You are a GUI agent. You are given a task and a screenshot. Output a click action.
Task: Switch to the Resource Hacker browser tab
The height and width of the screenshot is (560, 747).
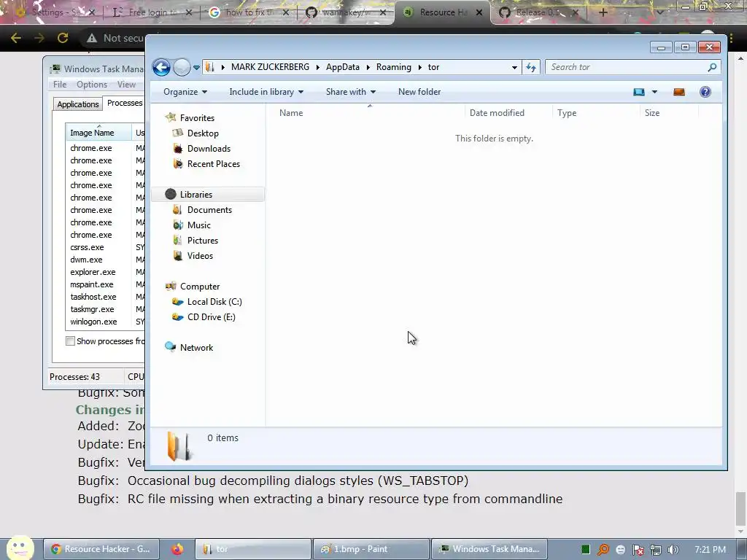(x=442, y=13)
